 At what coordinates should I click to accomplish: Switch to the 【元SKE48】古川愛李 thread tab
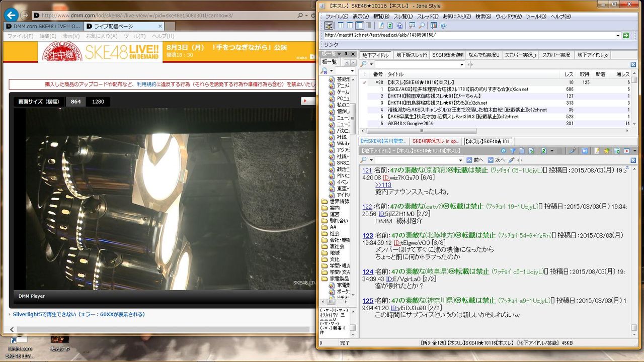pyautogui.click(x=384, y=141)
